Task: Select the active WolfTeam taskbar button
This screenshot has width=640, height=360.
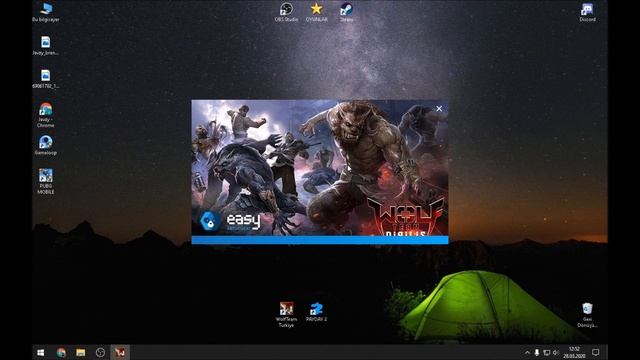Action: pyautogui.click(x=120, y=352)
